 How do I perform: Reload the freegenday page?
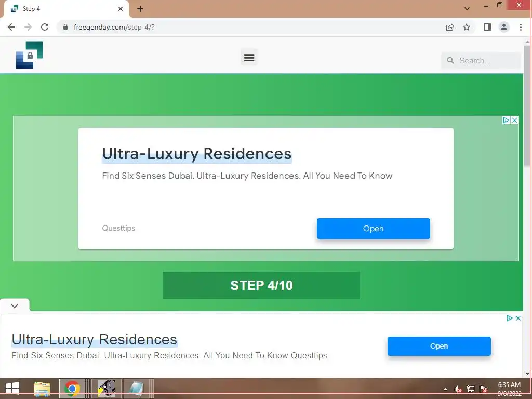(45, 27)
